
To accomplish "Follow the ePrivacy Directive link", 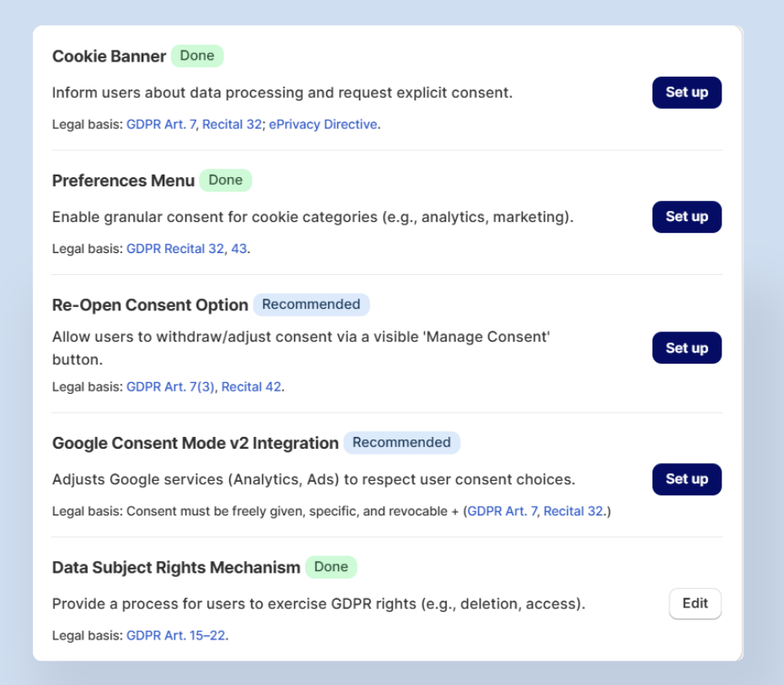I will pos(323,125).
